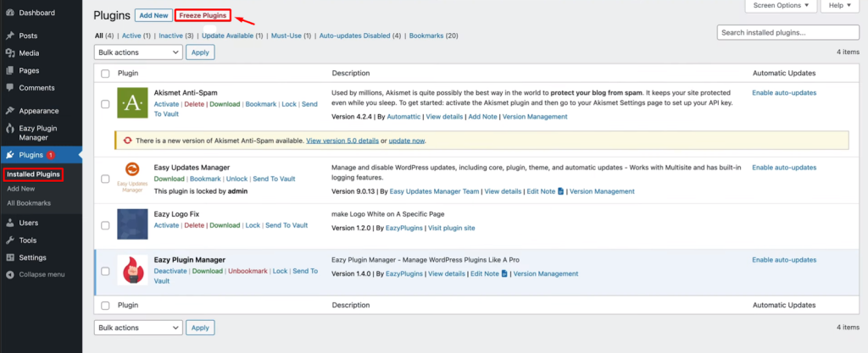The width and height of the screenshot is (868, 353).
Task: Filter by Must-Use plugins
Action: click(287, 36)
